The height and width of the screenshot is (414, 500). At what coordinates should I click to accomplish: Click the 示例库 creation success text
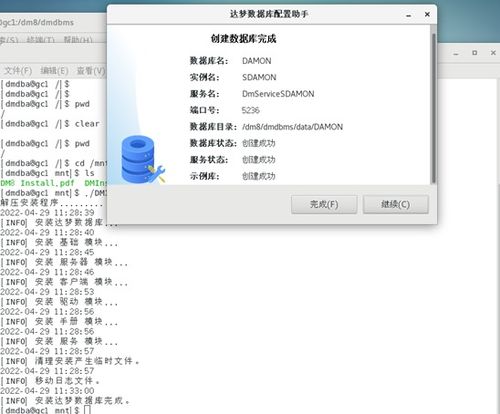[x=259, y=176]
